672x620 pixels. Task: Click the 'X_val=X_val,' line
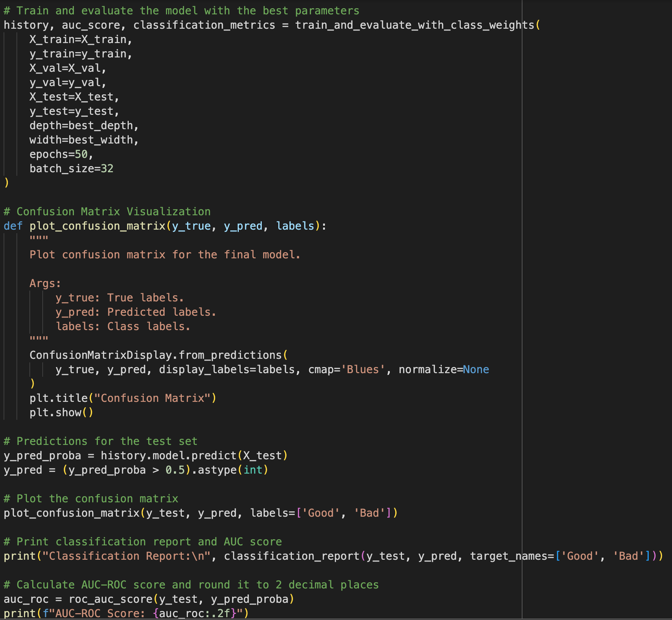click(x=68, y=68)
